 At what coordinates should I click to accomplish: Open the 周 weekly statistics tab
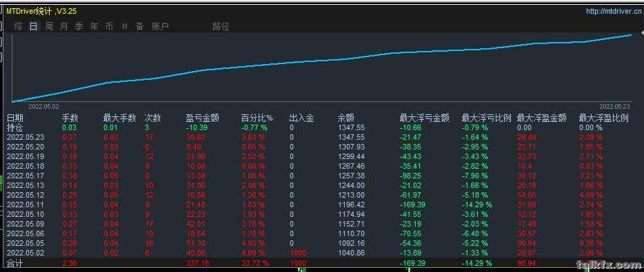click(x=48, y=27)
